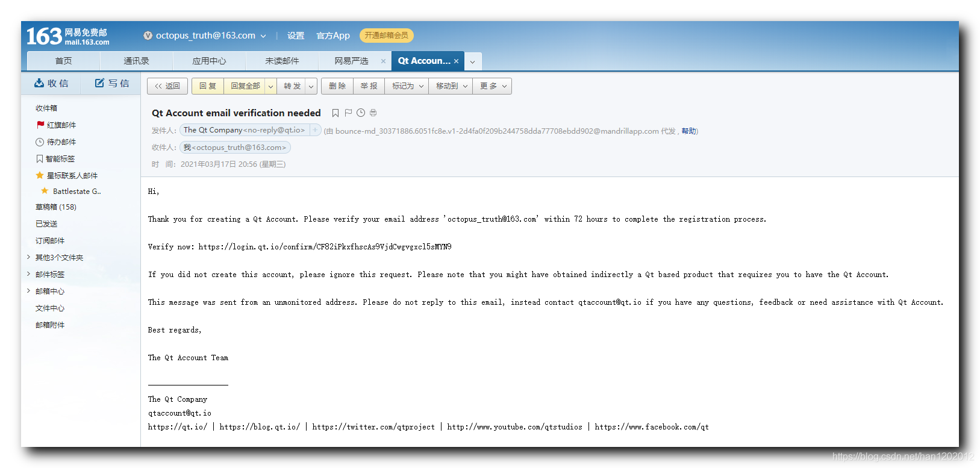The image size is (980, 468).
Task: Open twitter.com/qtproject footer link
Action: [373, 427]
